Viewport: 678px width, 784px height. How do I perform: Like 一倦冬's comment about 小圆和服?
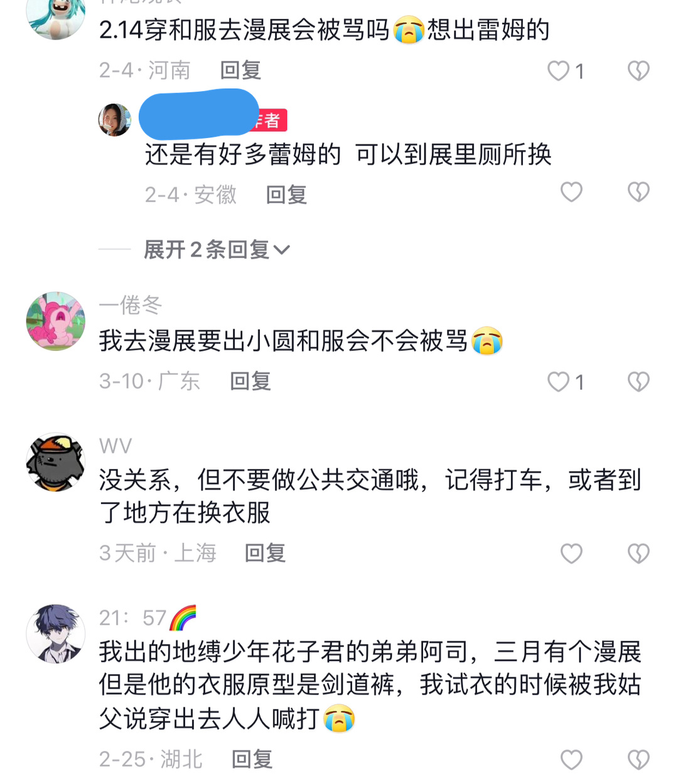coord(559,382)
